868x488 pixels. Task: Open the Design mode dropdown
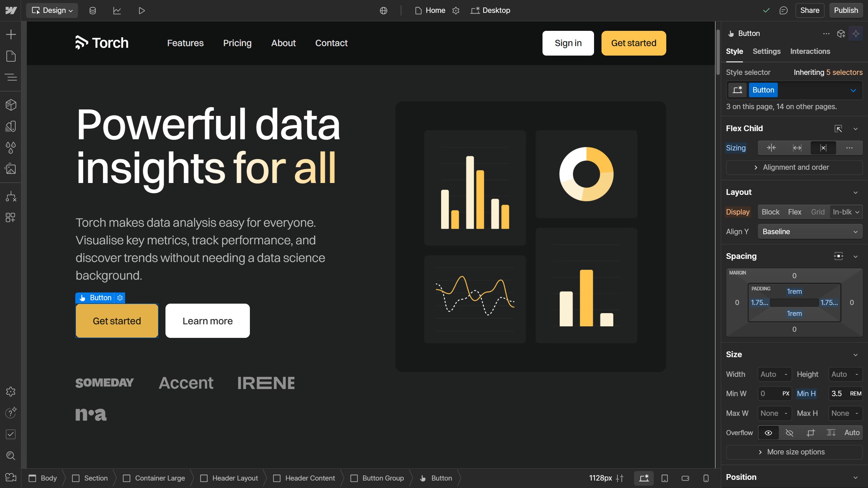(x=52, y=11)
